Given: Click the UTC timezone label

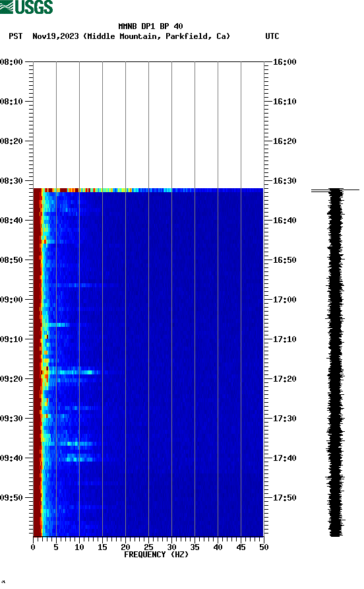Looking at the screenshot, I should (x=272, y=36).
